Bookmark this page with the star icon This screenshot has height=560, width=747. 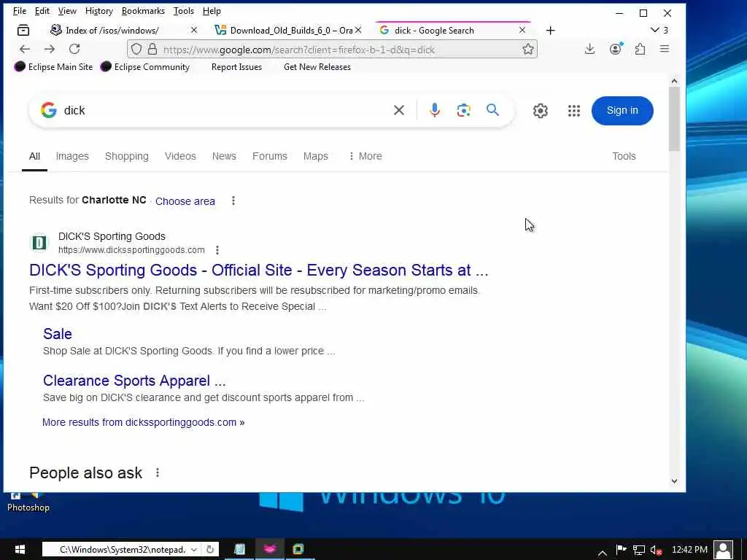point(528,49)
